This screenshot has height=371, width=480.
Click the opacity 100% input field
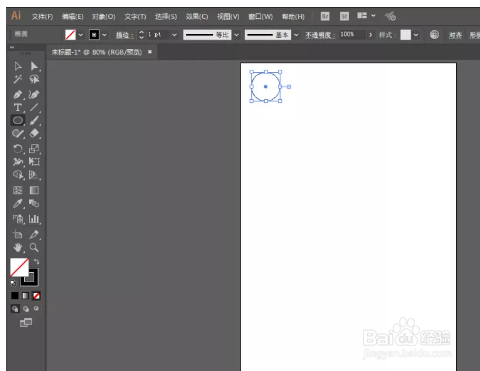point(352,34)
